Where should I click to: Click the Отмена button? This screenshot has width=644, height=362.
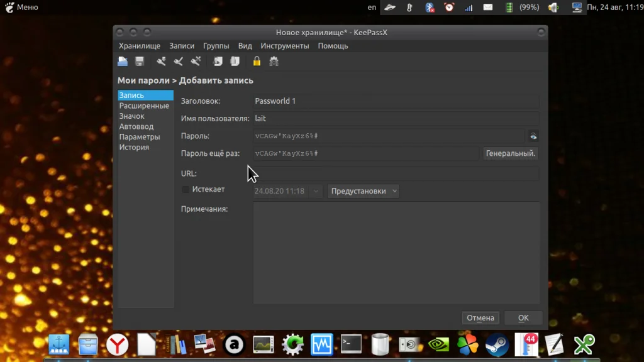tap(480, 318)
